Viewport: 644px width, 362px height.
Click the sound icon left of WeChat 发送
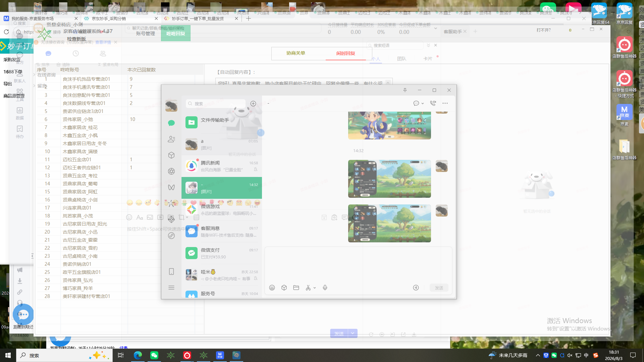tap(416, 288)
